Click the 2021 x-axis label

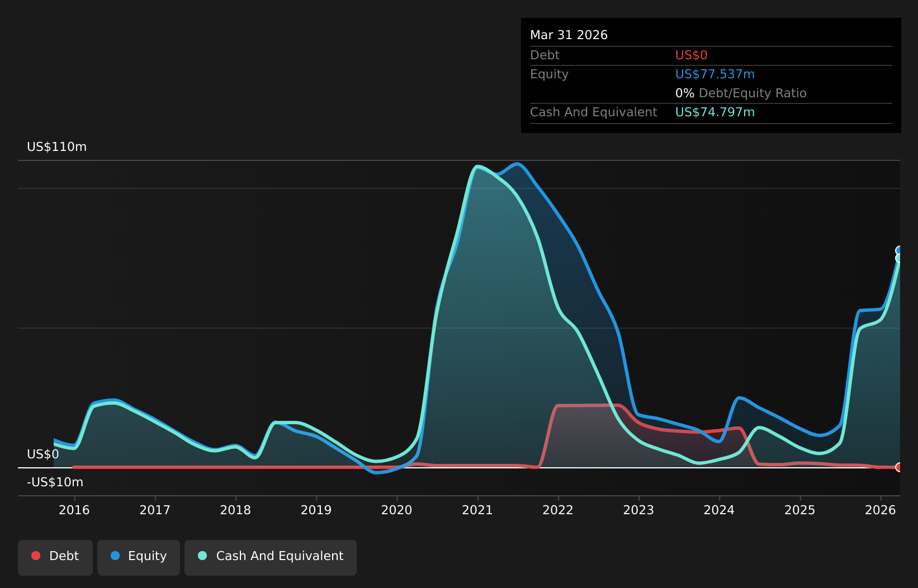tap(477, 510)
